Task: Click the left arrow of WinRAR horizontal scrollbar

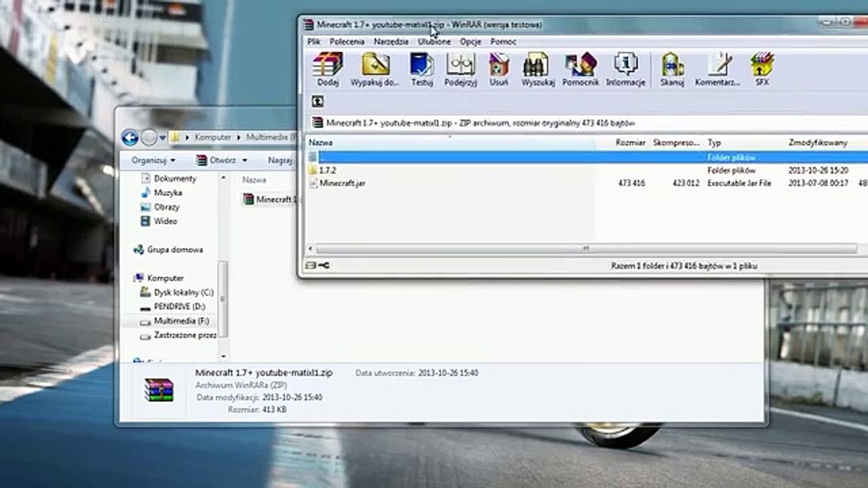Action: [311, 249]
